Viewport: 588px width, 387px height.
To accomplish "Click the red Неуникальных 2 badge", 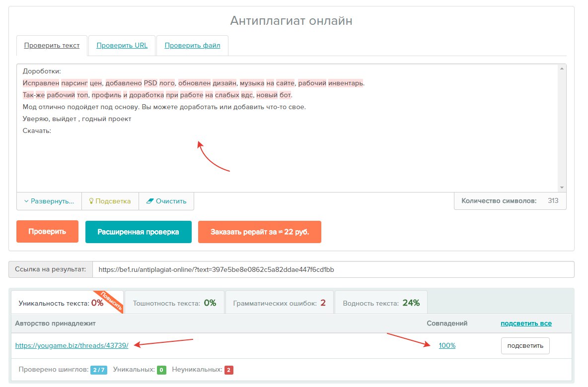I will 229,370.
